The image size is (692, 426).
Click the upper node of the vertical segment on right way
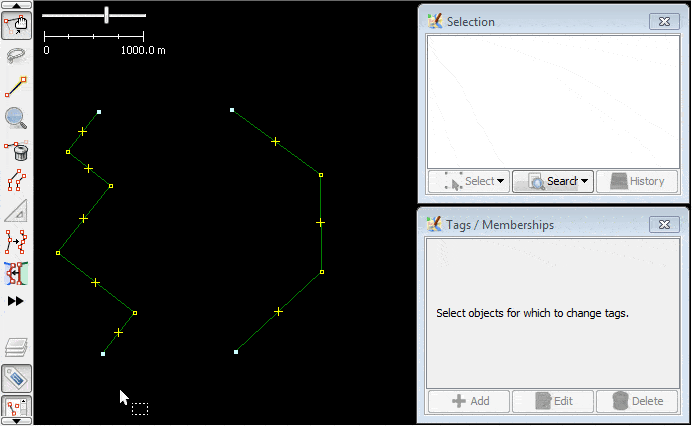coord(321,175)
